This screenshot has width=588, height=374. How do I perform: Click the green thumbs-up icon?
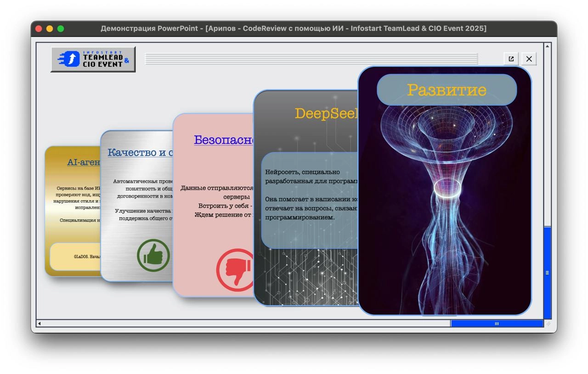pos(153,256)
